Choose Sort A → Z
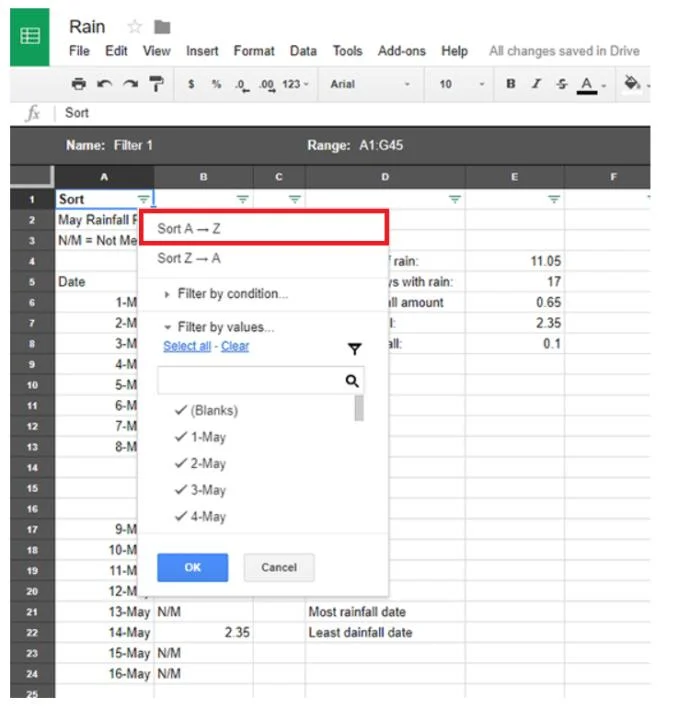The width and height of the screenshot is (690, 720). click(x=264, y=228)
